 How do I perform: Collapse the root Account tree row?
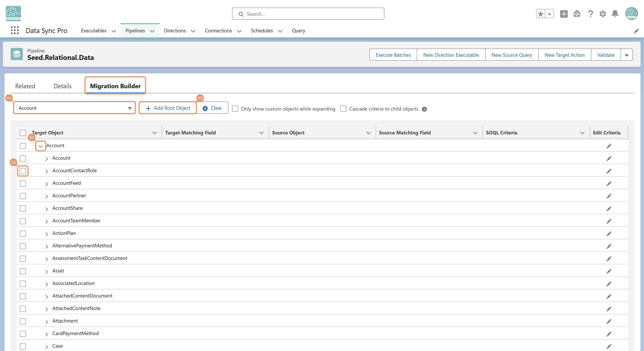click(40, 146)
